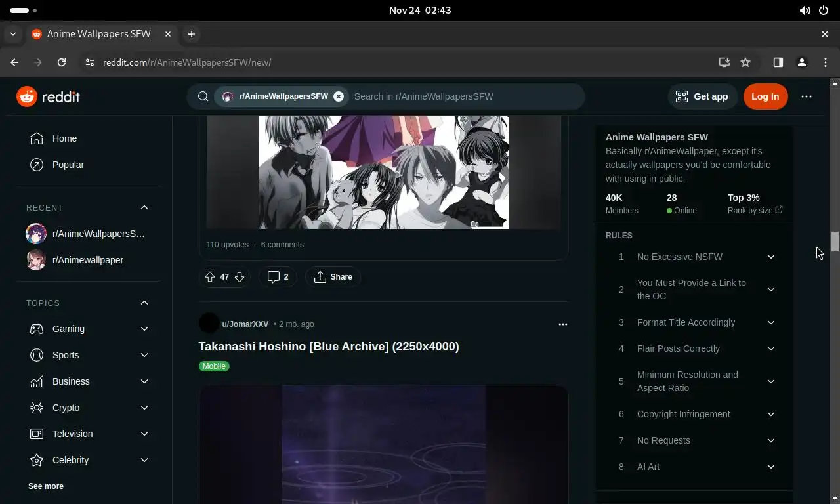The image size is (840, 504).
Task: Click the page vertical scrollbar thumb
Action: coord(835,241)
